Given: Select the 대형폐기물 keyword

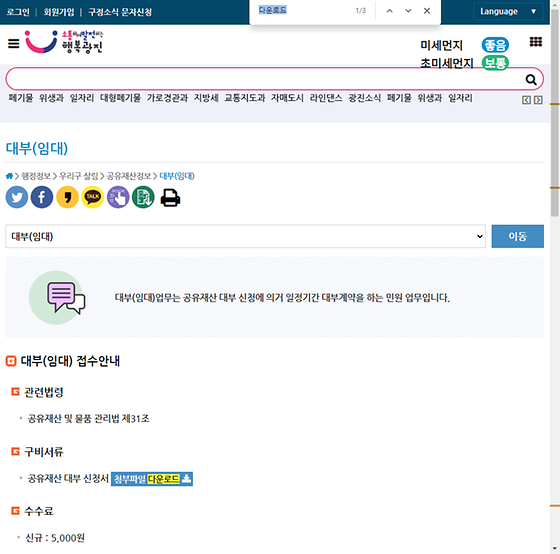Looking at the screenshot, I should (x=120, y=98).
